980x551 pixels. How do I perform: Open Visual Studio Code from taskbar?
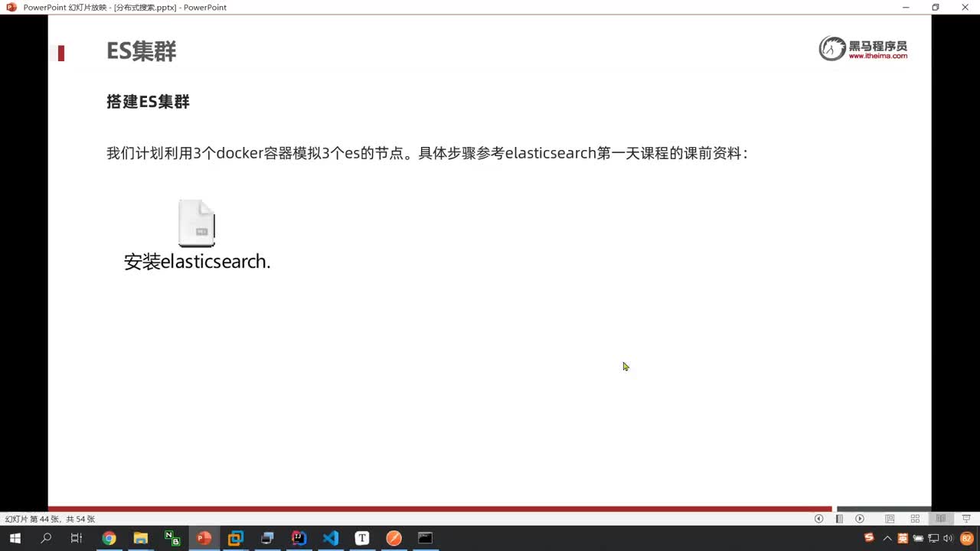click(330, 538)
